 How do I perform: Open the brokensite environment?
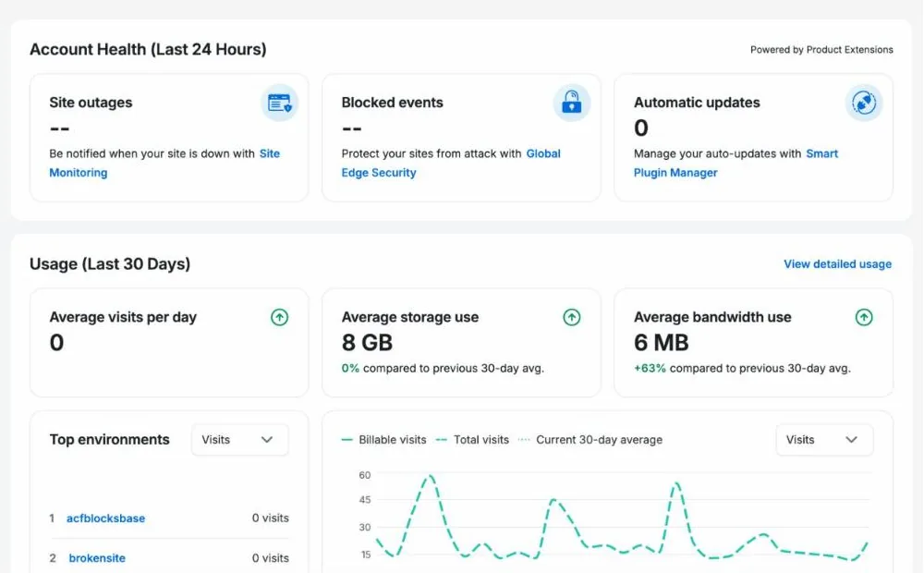click(97, 557)
